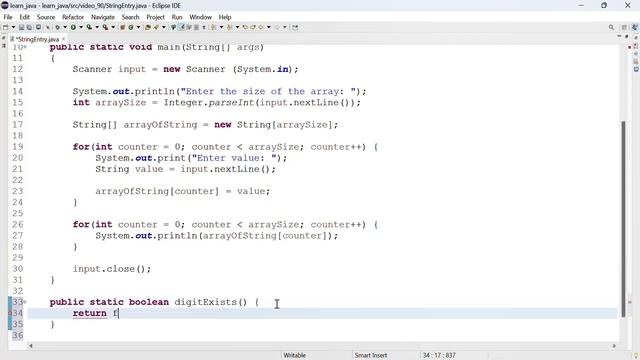Open Next Annotation dropdown arrow

[x=221, y=27]
